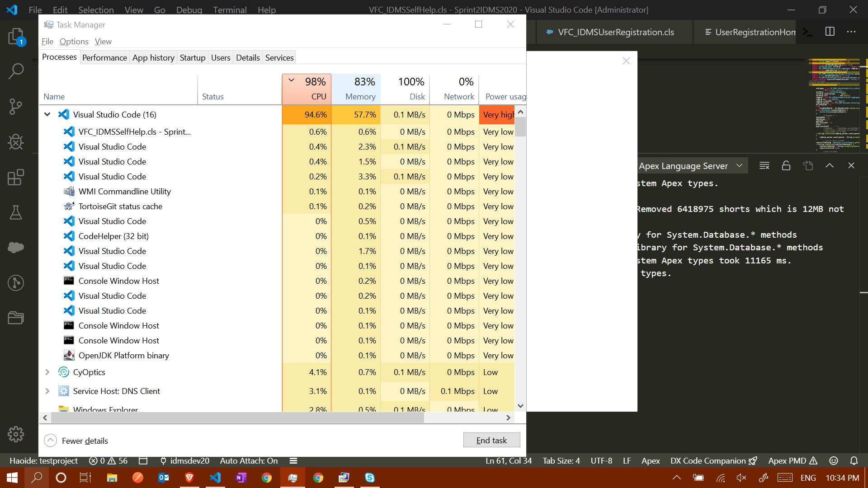
Task: Open the Extensions view
Action: point(16,178)
